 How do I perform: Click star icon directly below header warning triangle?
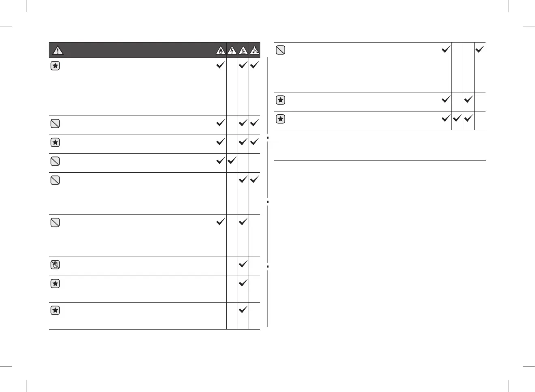coord(55,66)
